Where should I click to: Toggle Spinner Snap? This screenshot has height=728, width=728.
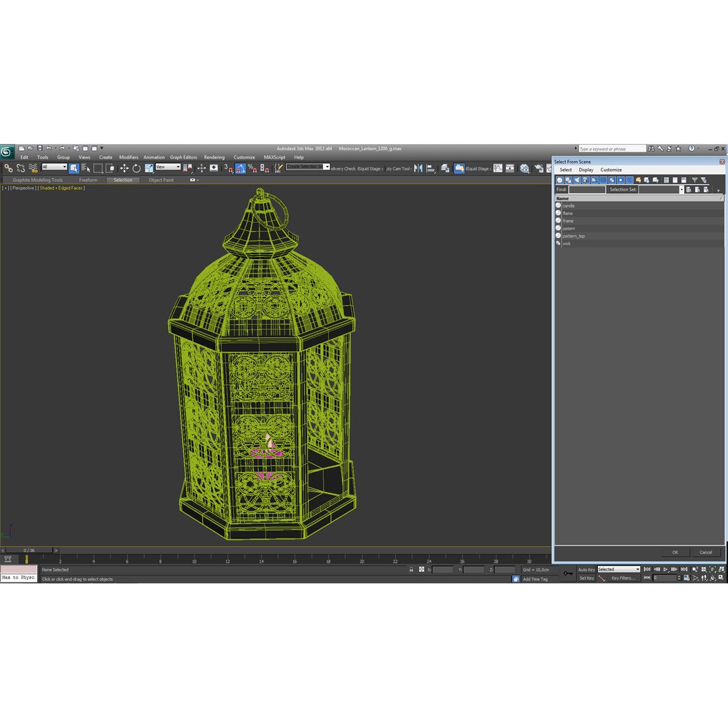click(265, 168)
